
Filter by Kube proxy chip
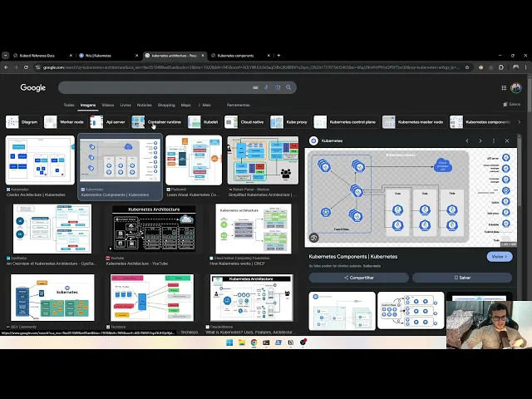point(290,122)
